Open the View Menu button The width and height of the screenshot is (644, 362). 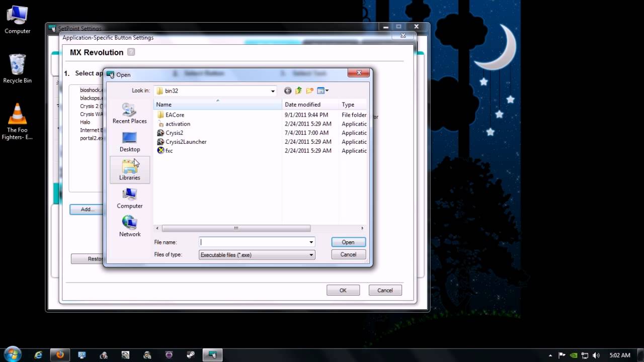(323, 91)
